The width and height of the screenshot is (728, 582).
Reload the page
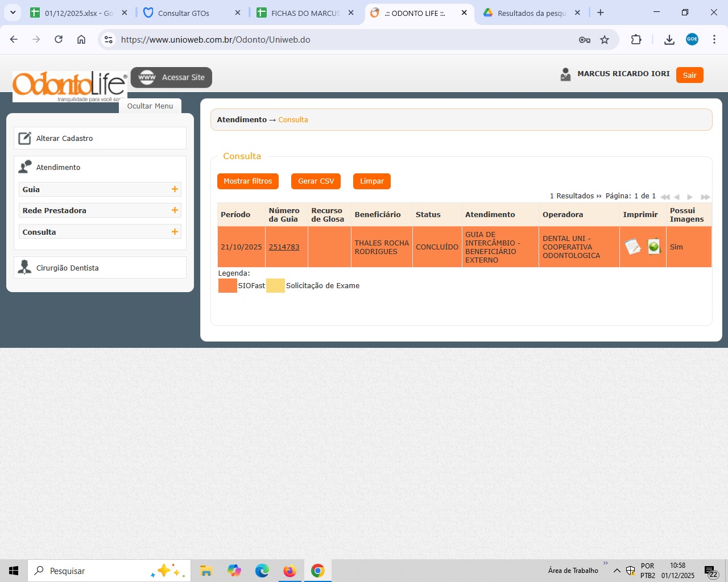[59, 40]
